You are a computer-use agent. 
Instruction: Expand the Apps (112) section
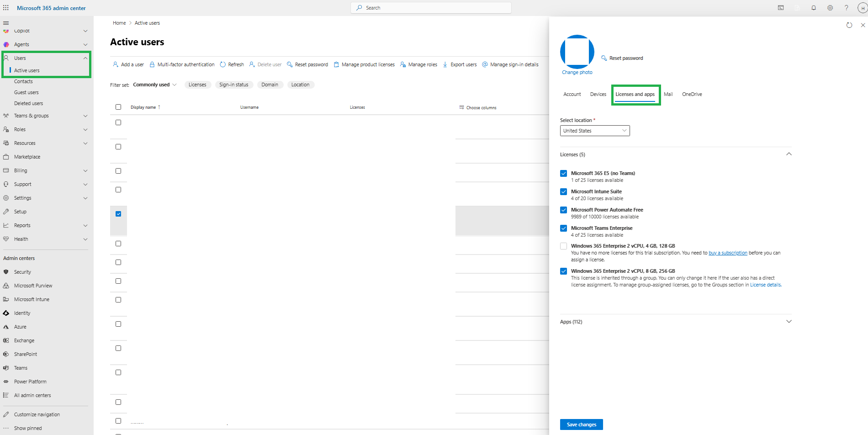789,322
